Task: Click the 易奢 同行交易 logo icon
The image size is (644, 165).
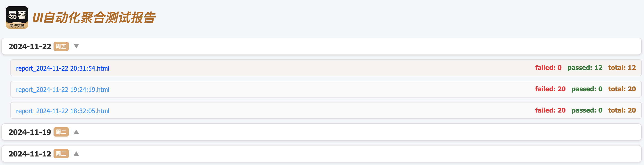Action: point(17,17)
